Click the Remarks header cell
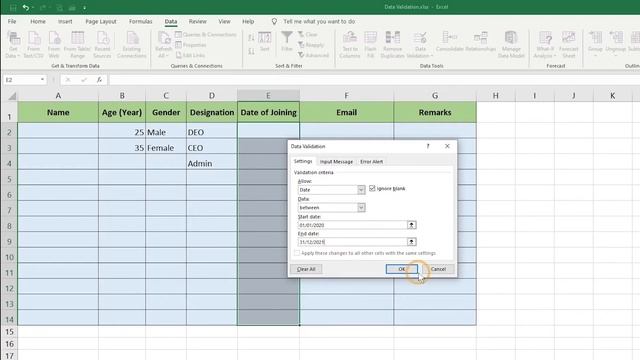This screenshot has width=640, height=360. pyautogui.click(x=435, y=112)
